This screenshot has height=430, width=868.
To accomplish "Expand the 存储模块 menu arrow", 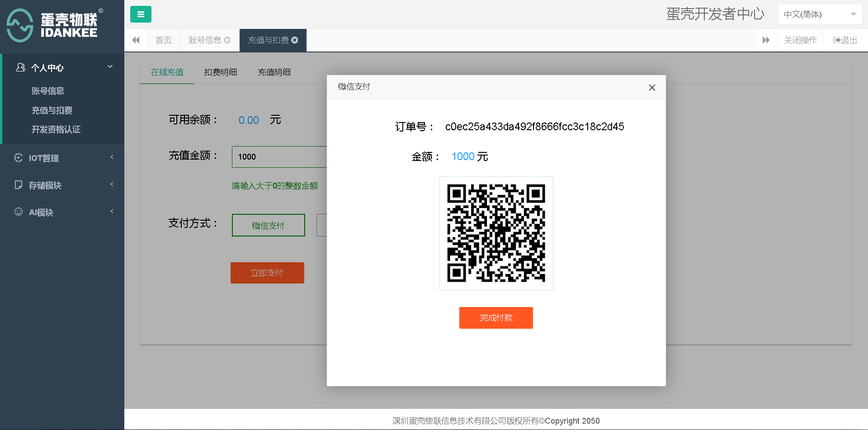I will pyautogui.click(x=112, y=184).
